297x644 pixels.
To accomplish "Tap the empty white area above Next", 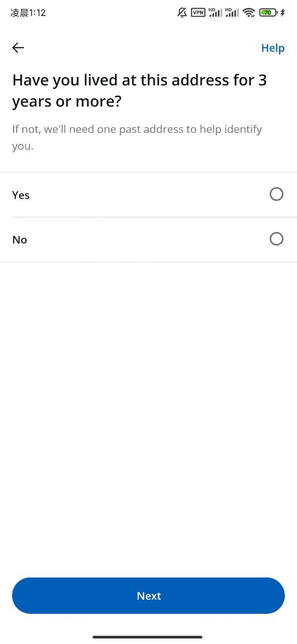I will pyautogui.click(x=148, y=418).
